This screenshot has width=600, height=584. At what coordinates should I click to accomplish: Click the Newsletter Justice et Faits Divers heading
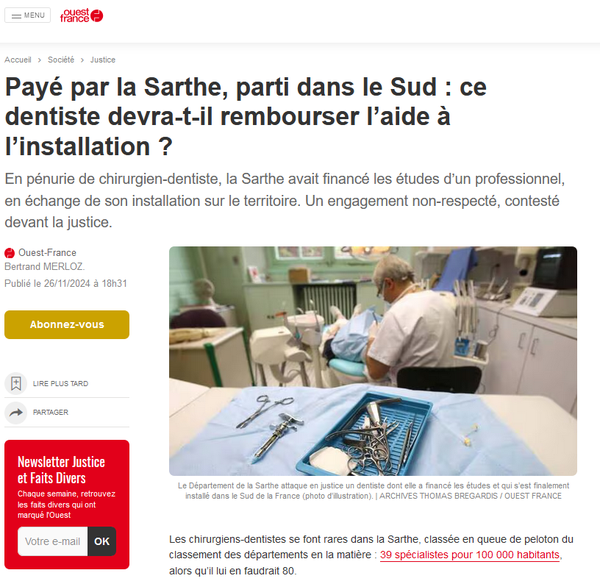click(61, 470)
